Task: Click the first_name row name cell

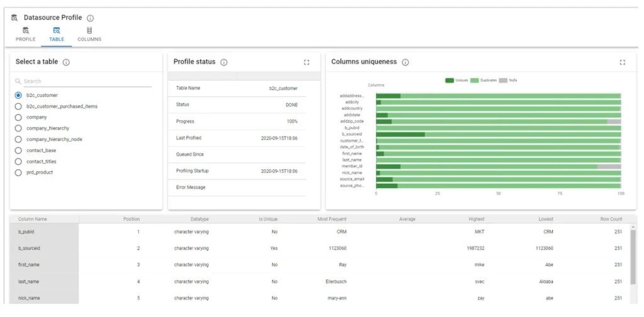Action: coord(45,265)
